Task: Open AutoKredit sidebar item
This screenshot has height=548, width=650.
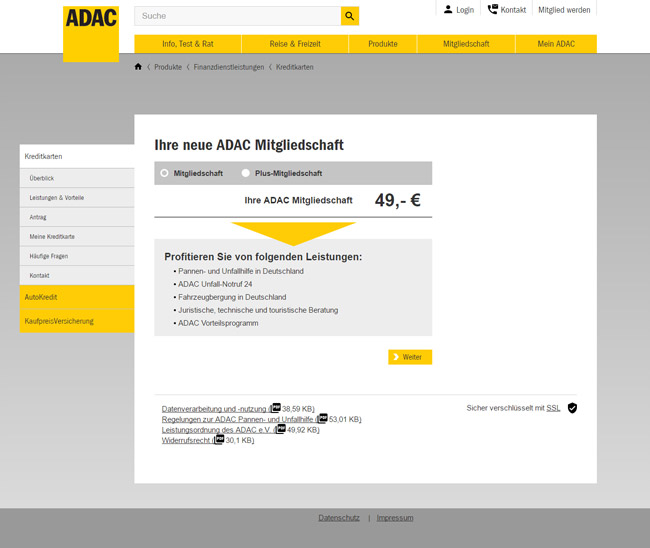Action: coord(77,297)
